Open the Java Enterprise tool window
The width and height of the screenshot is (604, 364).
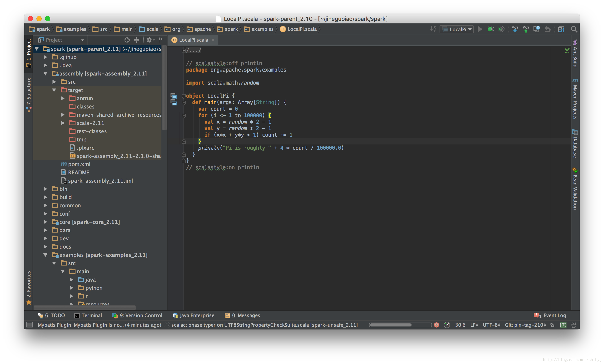(194, 315)
